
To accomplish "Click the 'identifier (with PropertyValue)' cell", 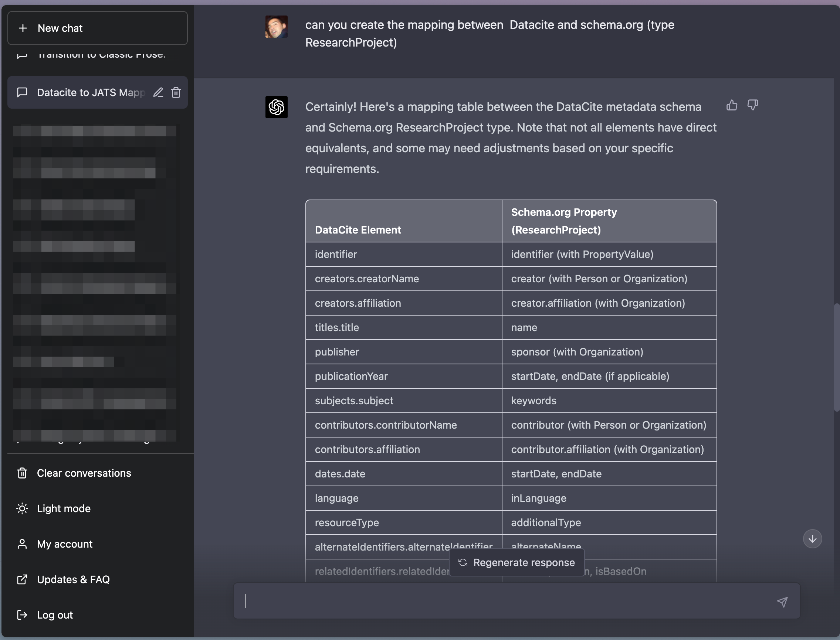I will pos(609,255).
